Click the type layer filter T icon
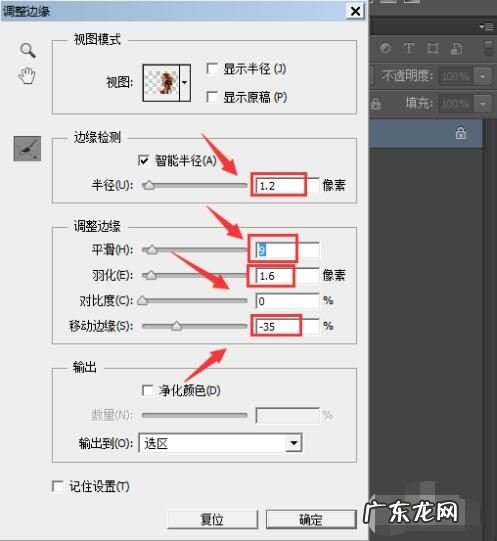497x541 pixels. coord(409,48)
